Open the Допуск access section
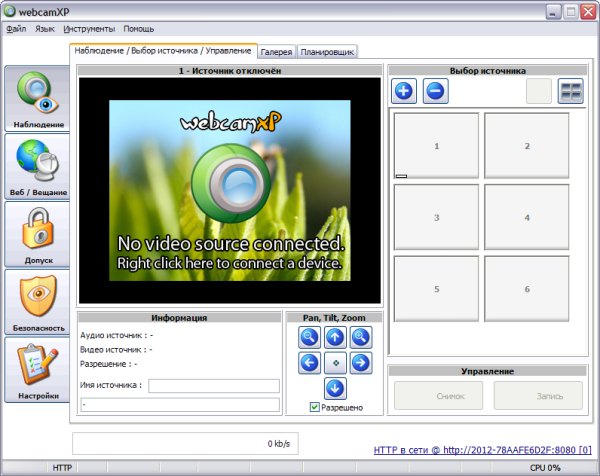This screenshot has width=600, height=476. coord(39,234)
